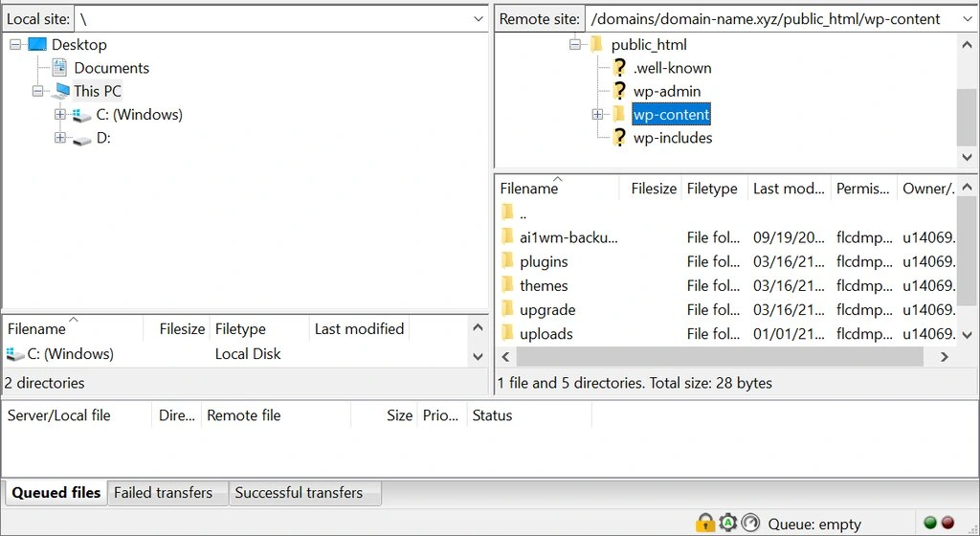The image size is (980, 536).
Task: Expand the C: (Windows) drive node
Action: 60,115
